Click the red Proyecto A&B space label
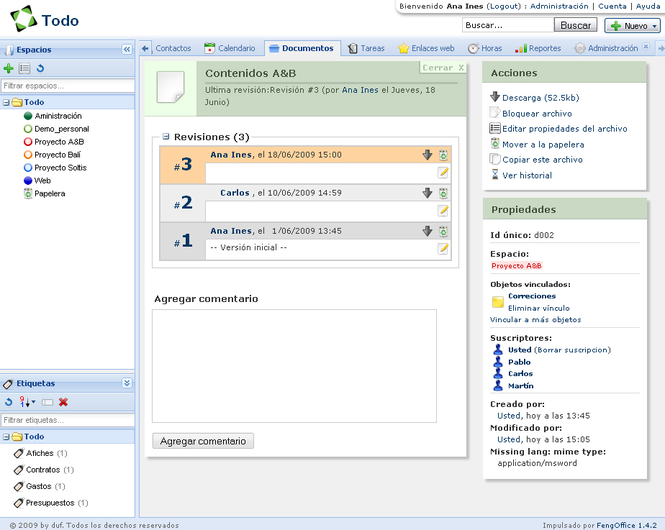The height and width of the screenshot is (530, 665). pos(516,266)
